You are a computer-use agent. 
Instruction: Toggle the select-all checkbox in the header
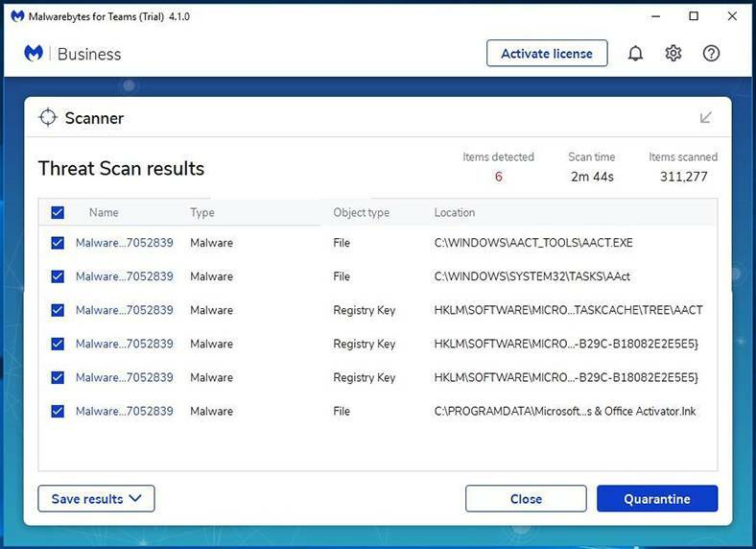[x=58, y=212]
